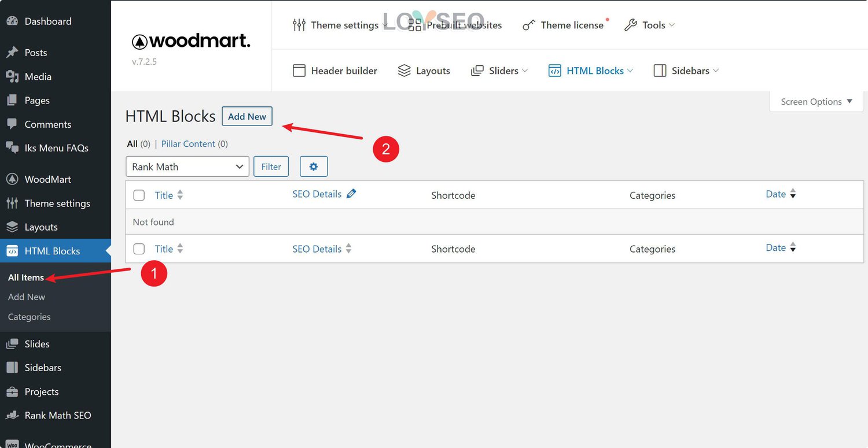Open Categories submenu entry
868x448 pixels.
[30, 317]
